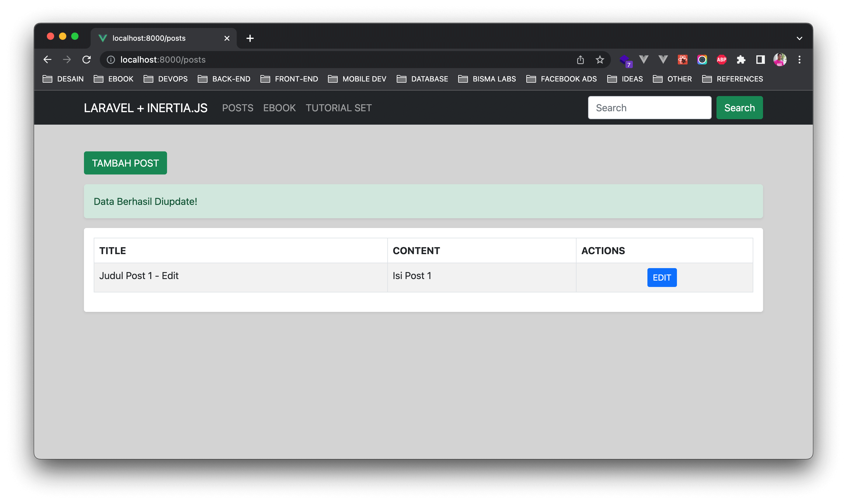This screenshot has width=847, height=504.
Task: Click the share icon in address bar
Action: pyautogui.click(x=580, y=60)
